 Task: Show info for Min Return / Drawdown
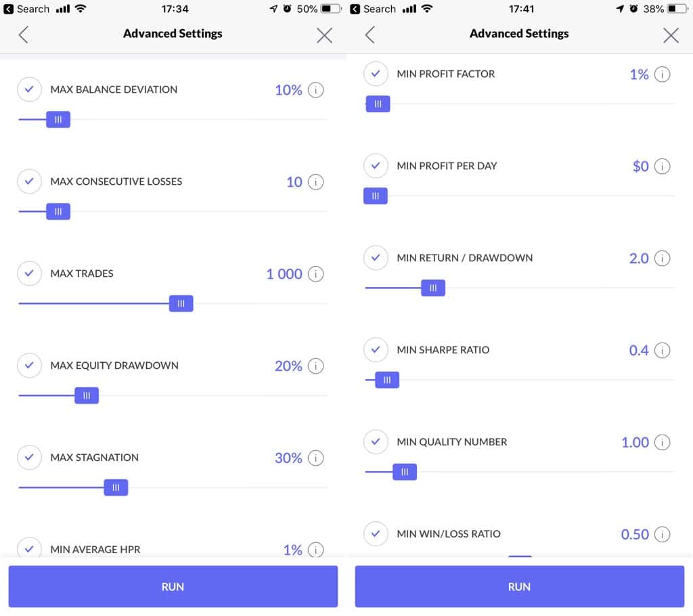point(662,259)
